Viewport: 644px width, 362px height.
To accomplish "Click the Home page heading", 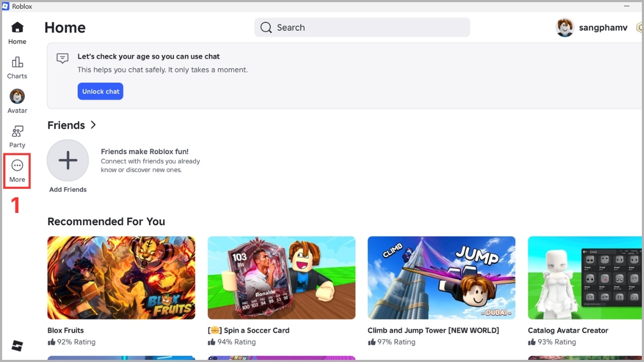I will [65, 27].
